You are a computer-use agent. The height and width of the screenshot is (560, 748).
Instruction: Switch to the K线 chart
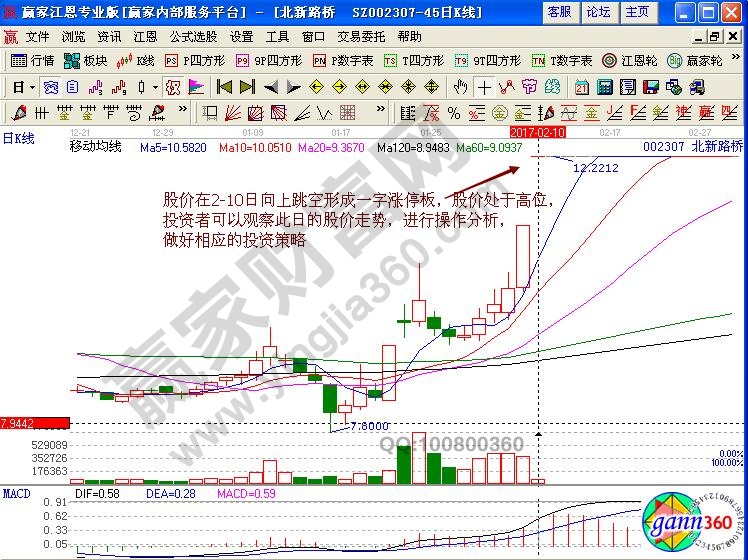pyautogui.click(x=136, y=60)
